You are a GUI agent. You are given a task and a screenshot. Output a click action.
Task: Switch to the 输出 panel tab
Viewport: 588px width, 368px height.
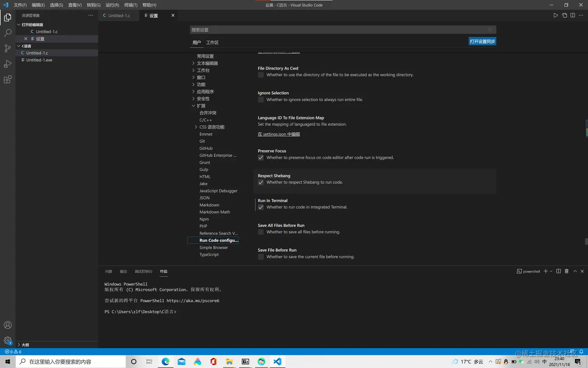(123, 271)
